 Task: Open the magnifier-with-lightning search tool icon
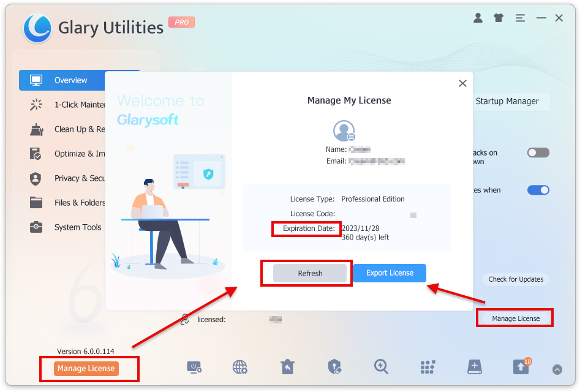click(x=381, y=367)
